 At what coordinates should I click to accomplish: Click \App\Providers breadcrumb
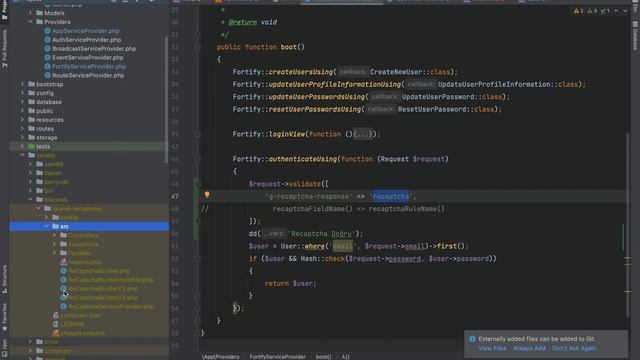point(220,357)
